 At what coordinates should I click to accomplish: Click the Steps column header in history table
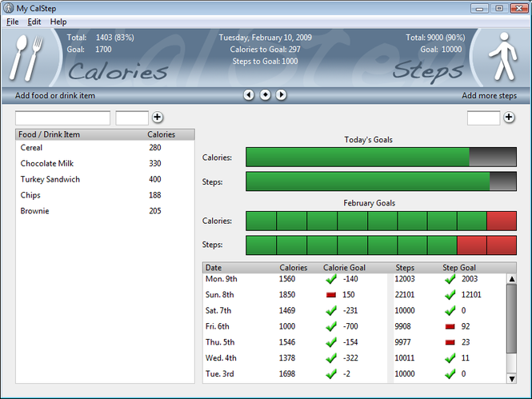tap(405, 268)
